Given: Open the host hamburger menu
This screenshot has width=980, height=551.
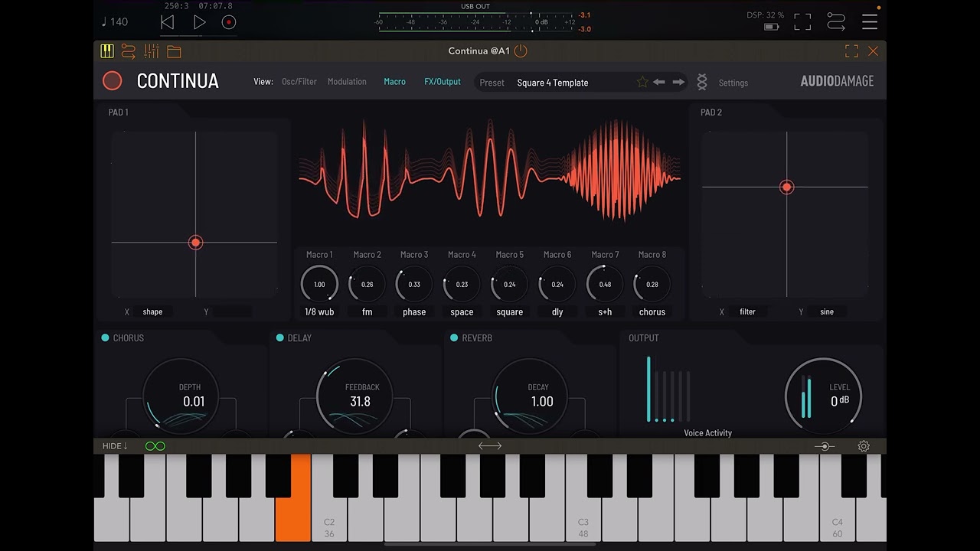Looking at the screenshot, I should (x=870, y=22).
